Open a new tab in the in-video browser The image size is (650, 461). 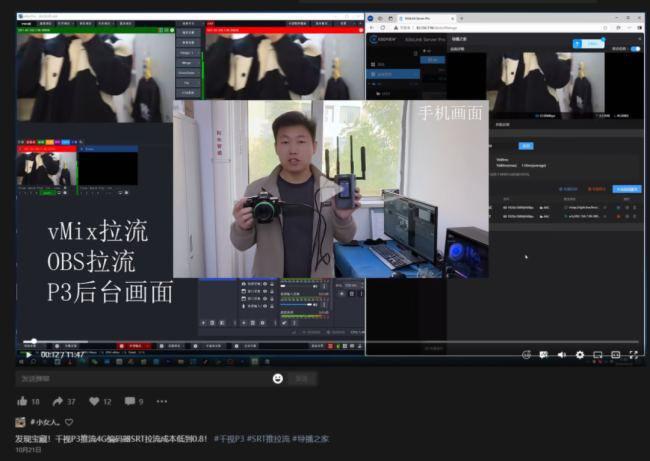point(461,18)
